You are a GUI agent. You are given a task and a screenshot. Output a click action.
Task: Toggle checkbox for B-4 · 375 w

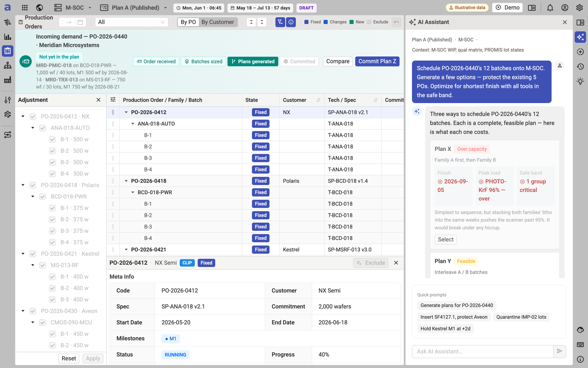coord(52,242)
